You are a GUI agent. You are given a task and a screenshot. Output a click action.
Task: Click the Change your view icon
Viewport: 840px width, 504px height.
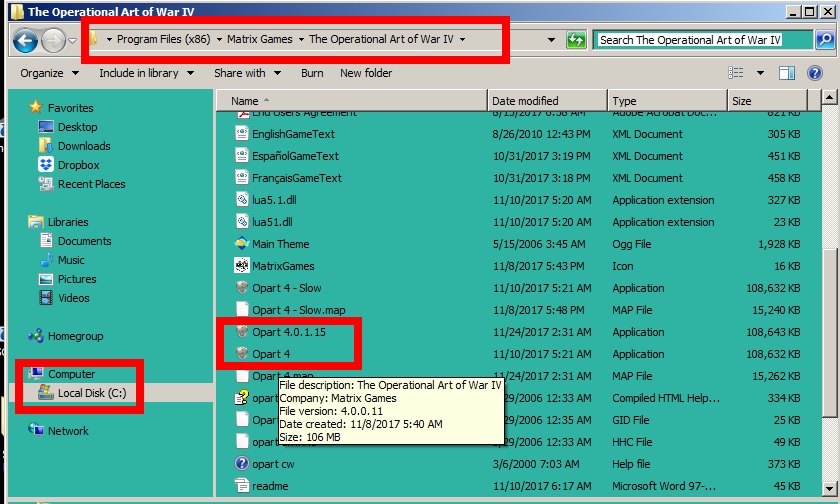click(736, 73)
